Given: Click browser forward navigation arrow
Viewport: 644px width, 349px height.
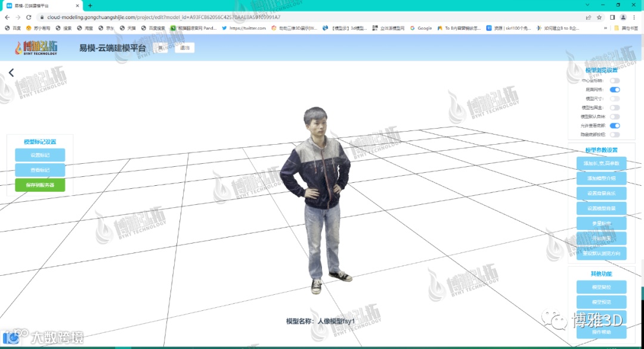Looking at the screenshot, I should (x=18, y=17).
